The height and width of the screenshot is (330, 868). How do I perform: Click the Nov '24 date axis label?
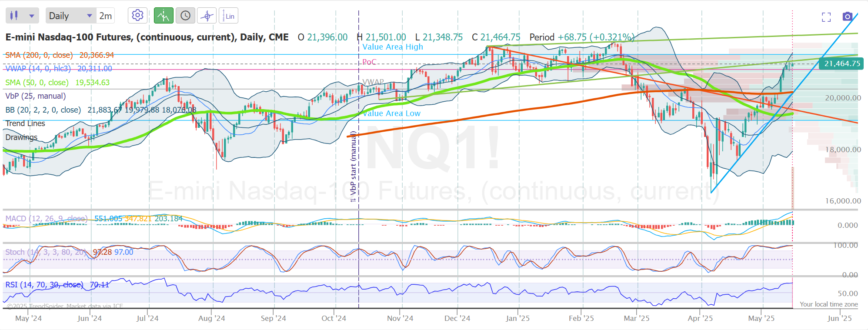pos(400,318)
